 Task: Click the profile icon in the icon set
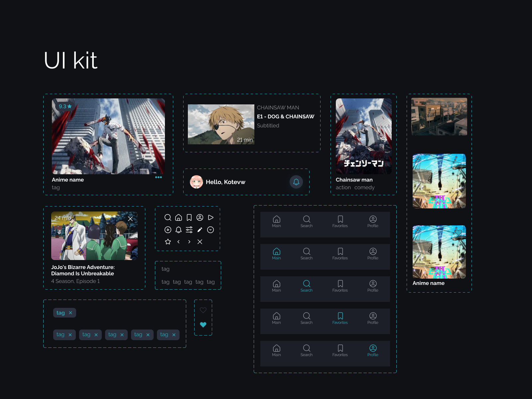pyautogui.click(x=200, y=217)
